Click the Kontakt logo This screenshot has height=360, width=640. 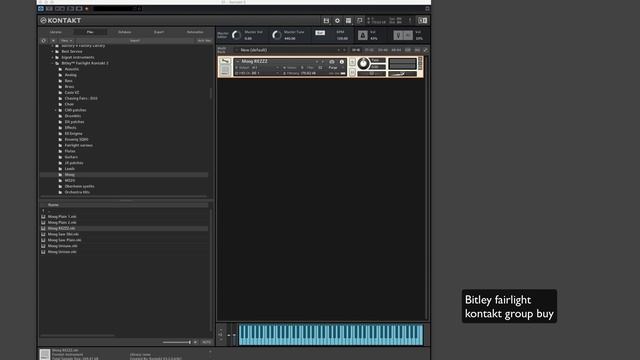[60, 20]
